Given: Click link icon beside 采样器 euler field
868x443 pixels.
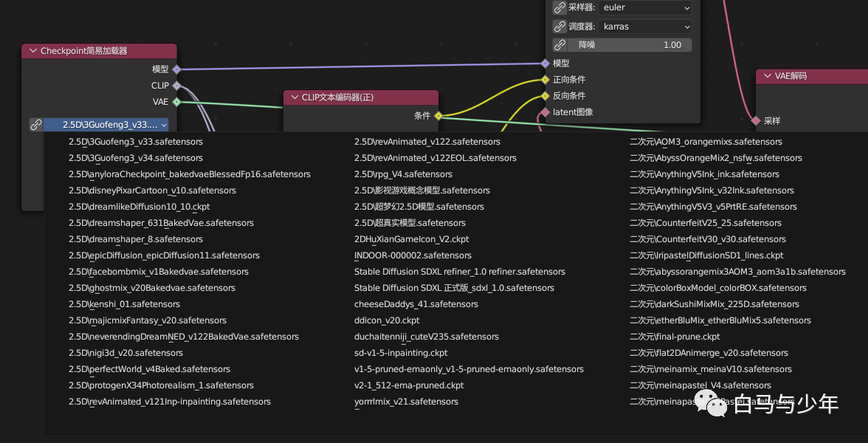Looking at the screenshot, I should tap(559, 7).
